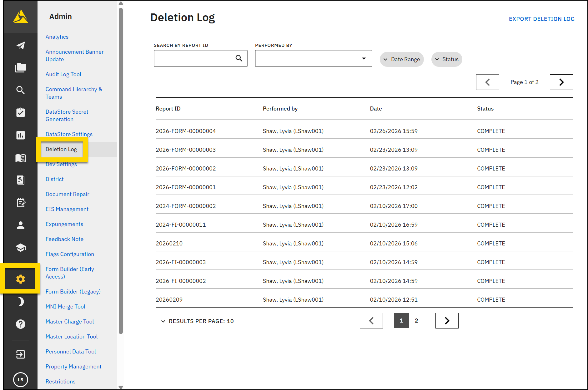Open the folders icon in left rail

(21, 68)
